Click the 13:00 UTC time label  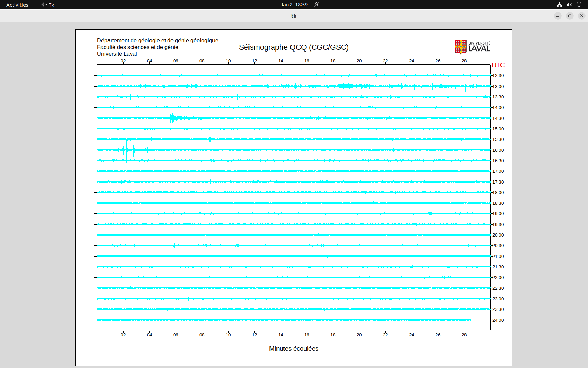498,87
